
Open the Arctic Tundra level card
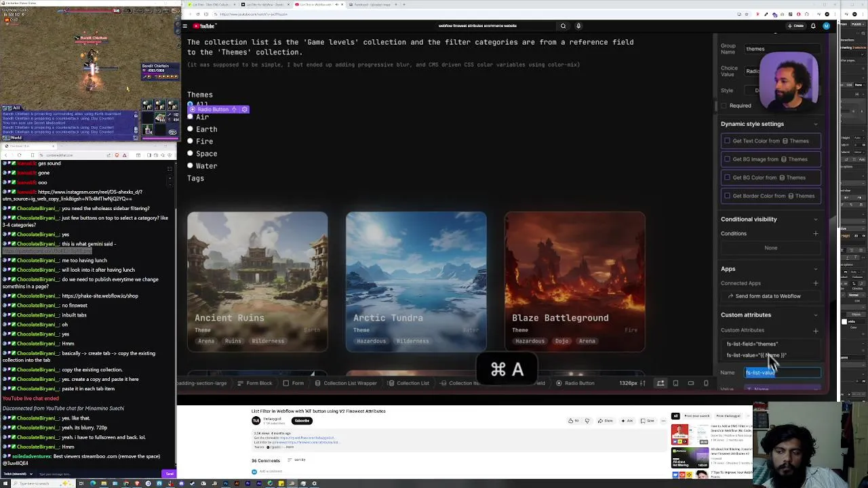click(x=416, y=282)
